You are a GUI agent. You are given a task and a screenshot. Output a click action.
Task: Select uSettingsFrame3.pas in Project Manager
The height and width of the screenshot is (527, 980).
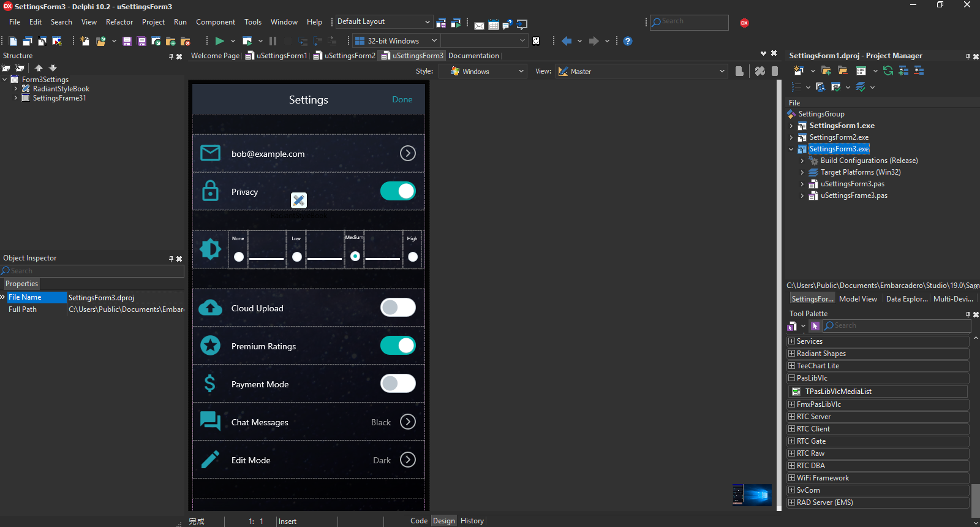point(854,195)
